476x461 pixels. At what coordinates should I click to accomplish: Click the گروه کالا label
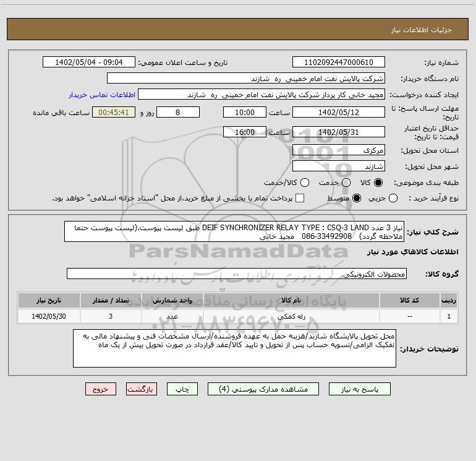[442, 274]
